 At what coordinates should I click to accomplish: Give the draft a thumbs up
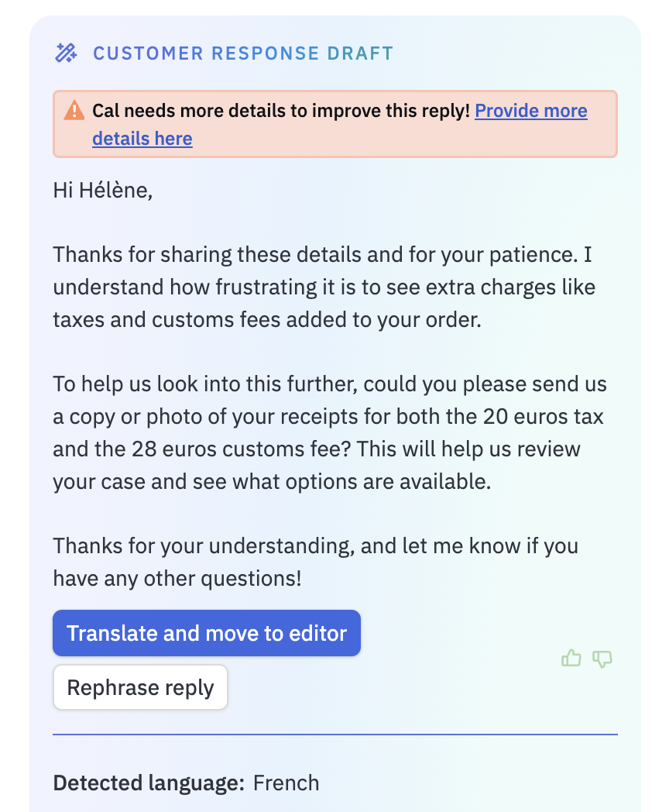[571, 658]
